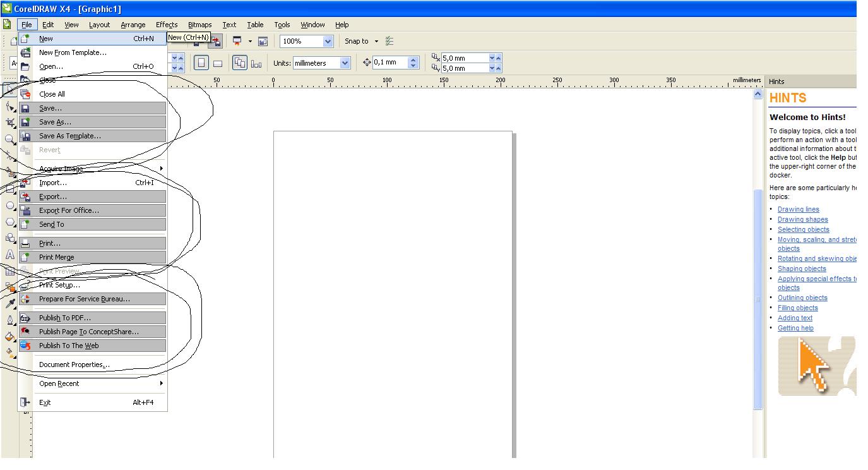Select the Polygon tool in toolbox
The height and width of the screenshot is (470, 868).
(x=10, y=222)
